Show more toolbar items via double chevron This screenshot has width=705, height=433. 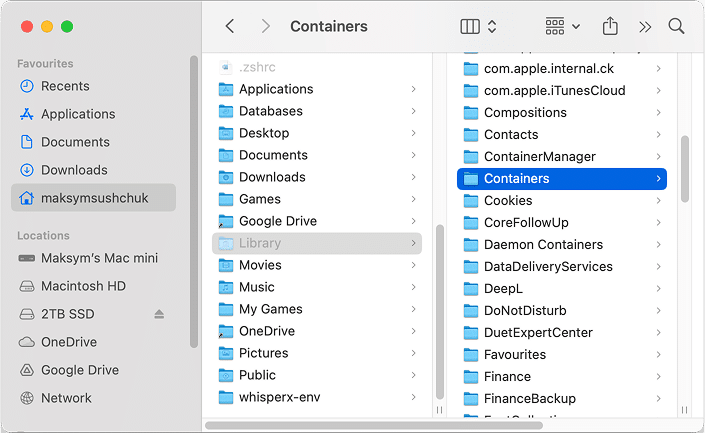coord(645,27)
